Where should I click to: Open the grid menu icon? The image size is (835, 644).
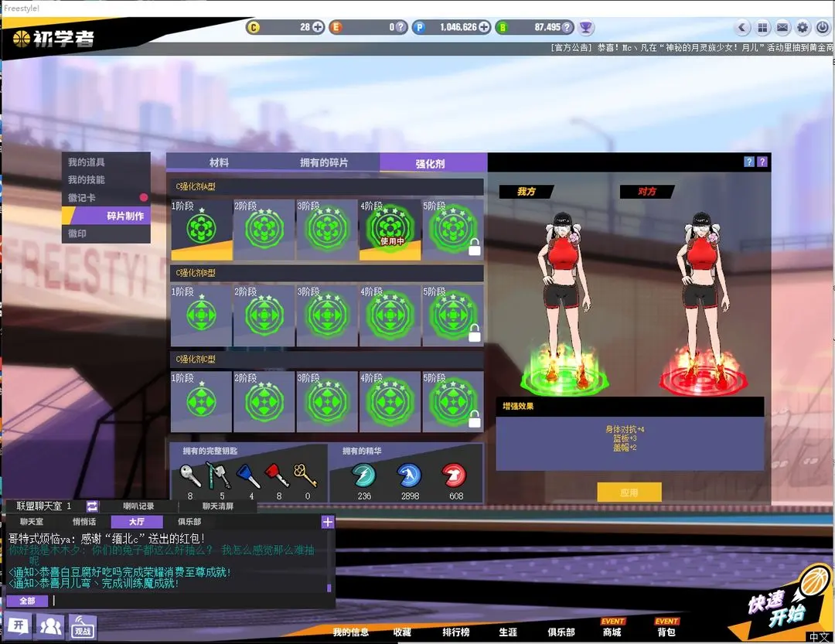click(762, 28)
